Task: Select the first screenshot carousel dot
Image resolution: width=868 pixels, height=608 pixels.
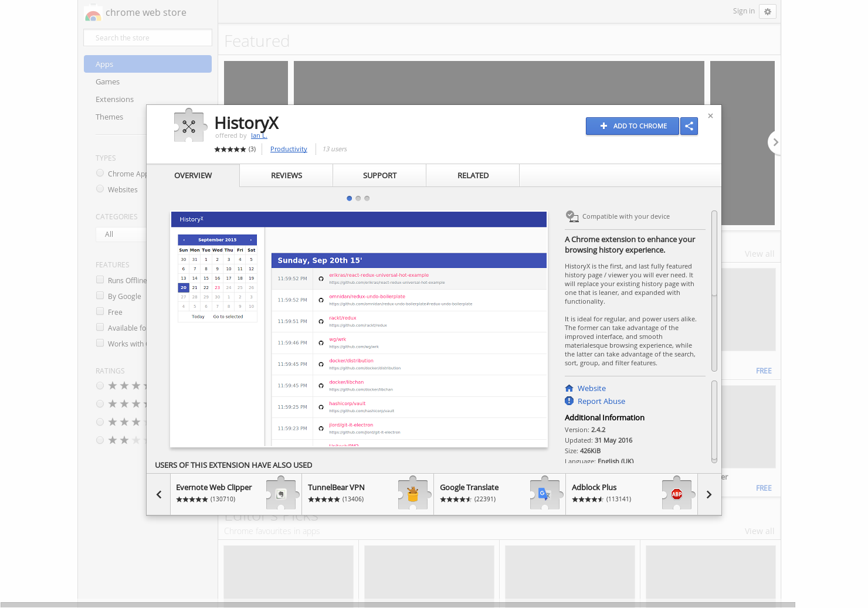Action: pyautogui.click(x=350, y=198)
